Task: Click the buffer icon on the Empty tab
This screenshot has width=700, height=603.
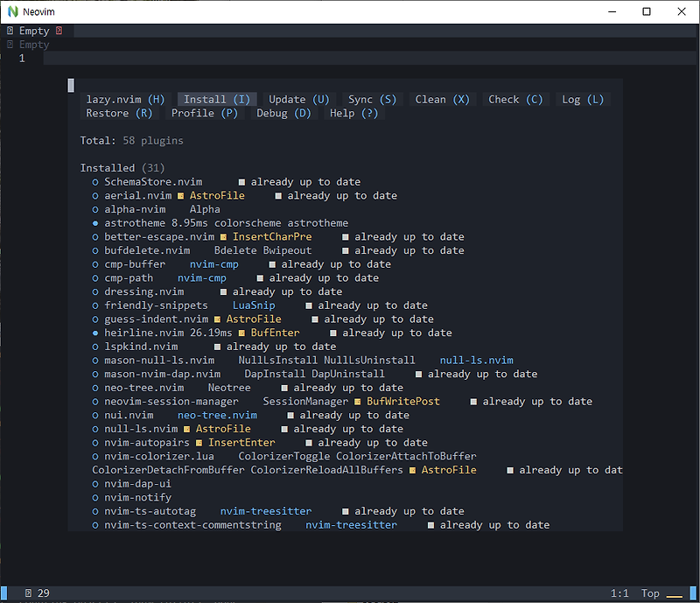Action: click(x=8, y=30)
